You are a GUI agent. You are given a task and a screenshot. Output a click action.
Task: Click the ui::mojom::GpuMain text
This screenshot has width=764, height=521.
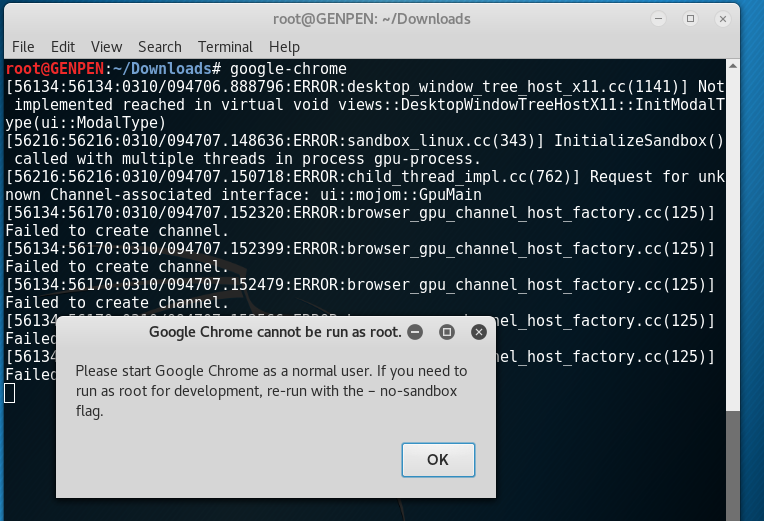401,195
